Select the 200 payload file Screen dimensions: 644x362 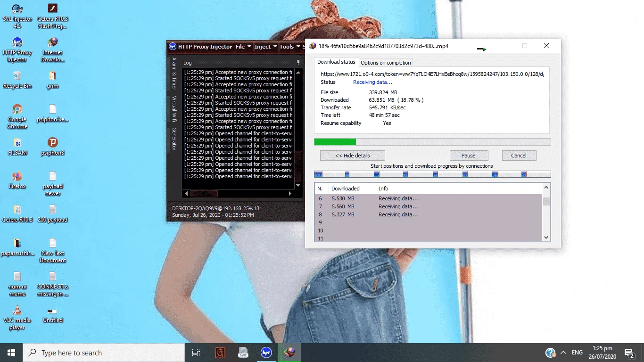pos(53,214)
